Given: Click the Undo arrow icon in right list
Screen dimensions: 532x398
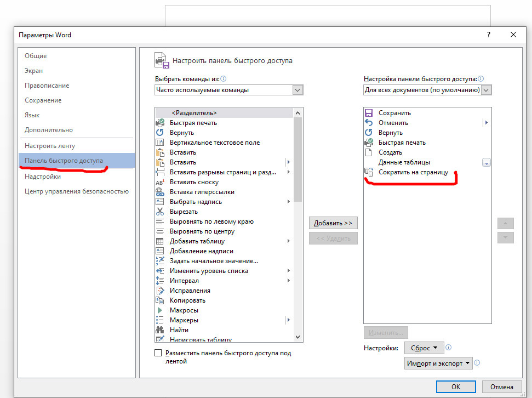Looking at the screenshot, I should 369,123.
